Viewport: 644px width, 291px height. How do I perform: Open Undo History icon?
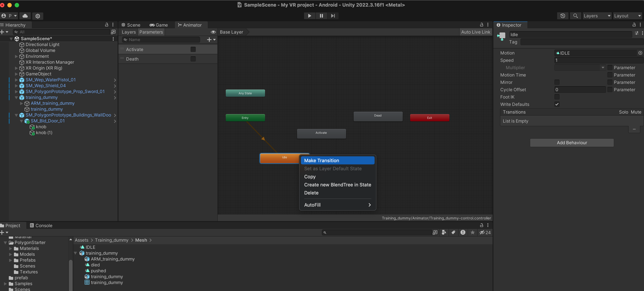562,16
